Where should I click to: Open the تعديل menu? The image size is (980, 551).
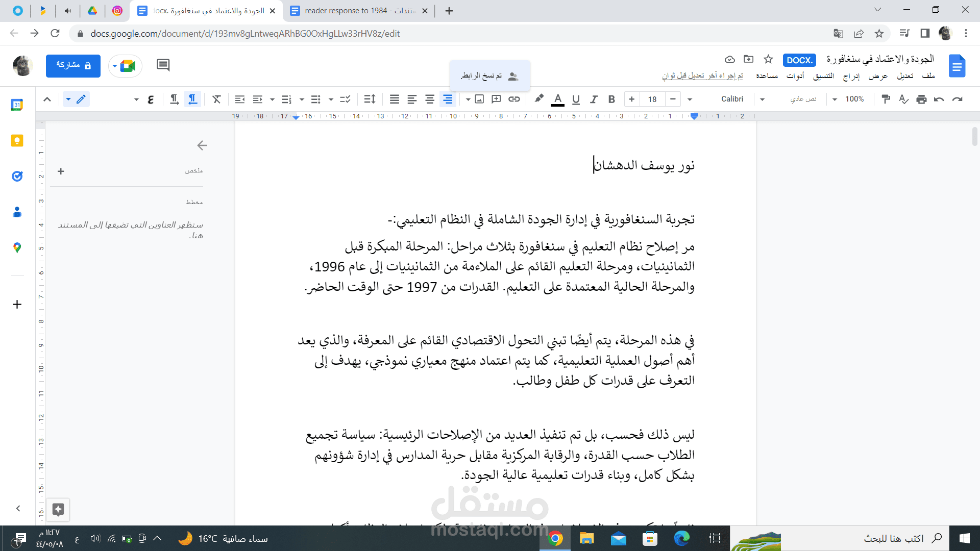[x=905, y=76]
